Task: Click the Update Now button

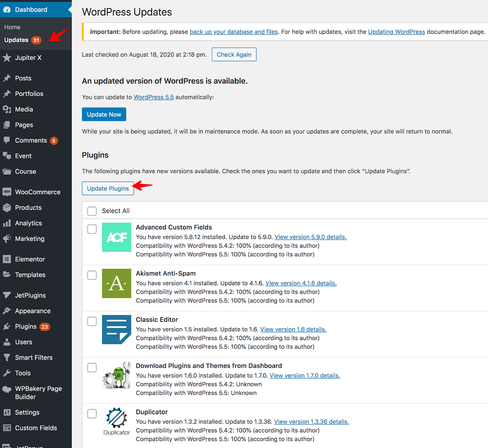Action: pyautogui.click(x=104, y=114)
